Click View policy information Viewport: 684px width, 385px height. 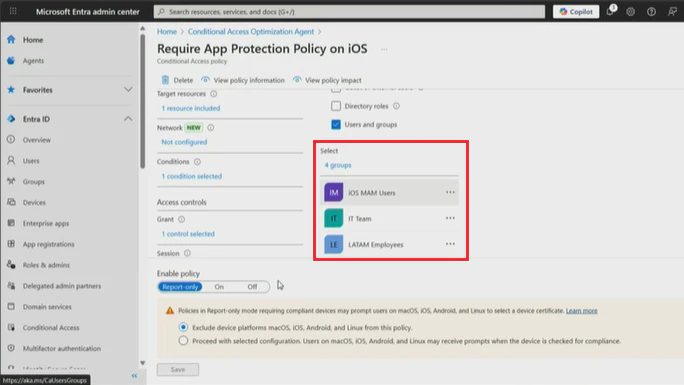pos(243,80)
